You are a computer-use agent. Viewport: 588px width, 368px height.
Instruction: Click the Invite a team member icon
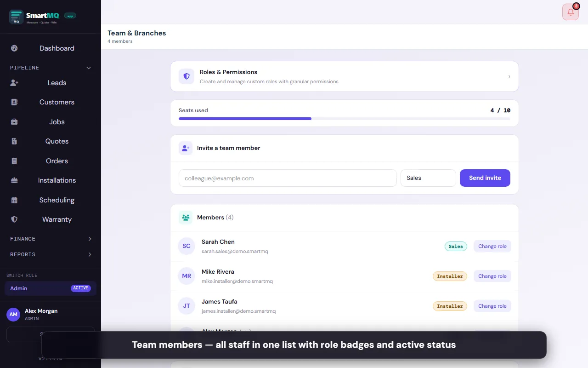pos(186,148)
